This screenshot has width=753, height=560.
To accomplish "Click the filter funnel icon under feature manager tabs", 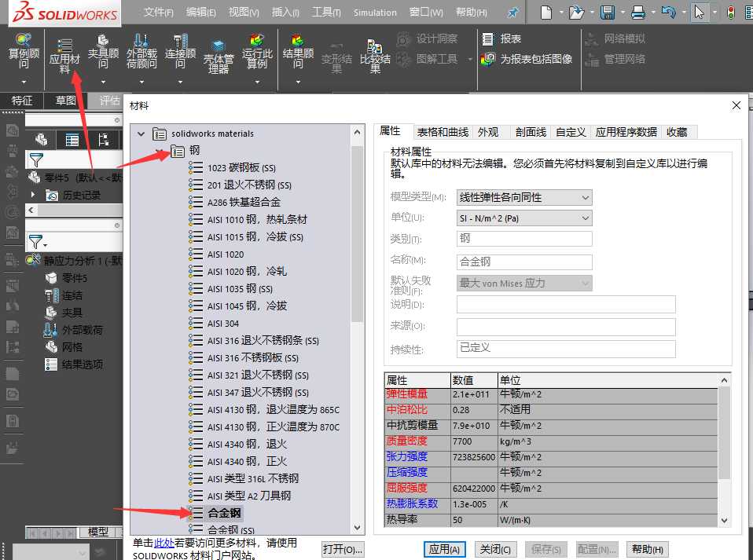I will point(36,159).
